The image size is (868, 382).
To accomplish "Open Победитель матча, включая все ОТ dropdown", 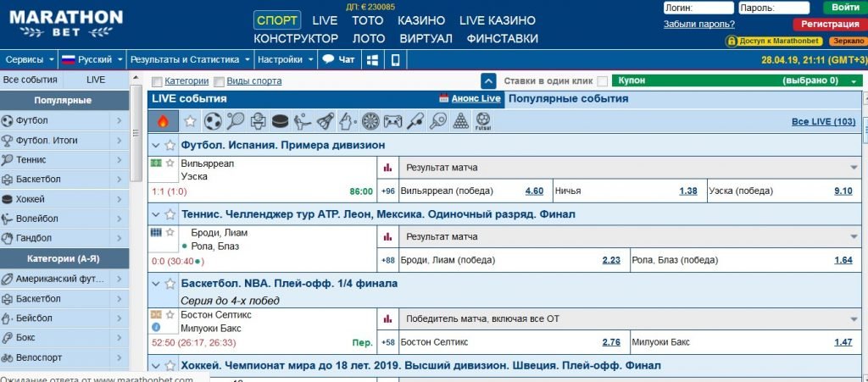I will click(x=630, y=319).
